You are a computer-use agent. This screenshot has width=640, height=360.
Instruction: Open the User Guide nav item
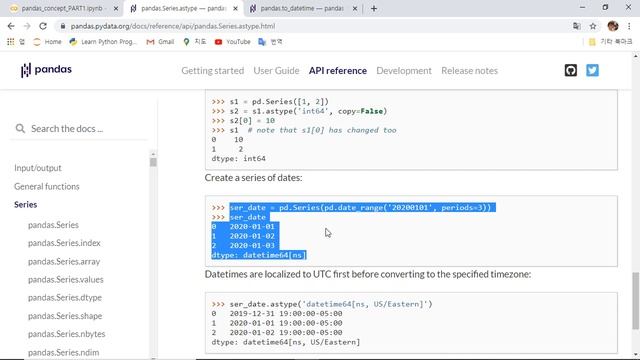click(276, 71)
